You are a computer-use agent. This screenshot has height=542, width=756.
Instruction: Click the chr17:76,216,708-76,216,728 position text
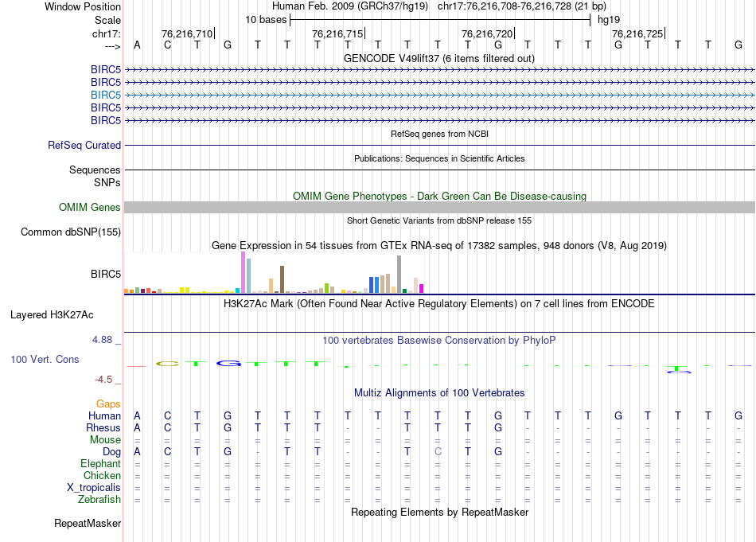(522, 6)
